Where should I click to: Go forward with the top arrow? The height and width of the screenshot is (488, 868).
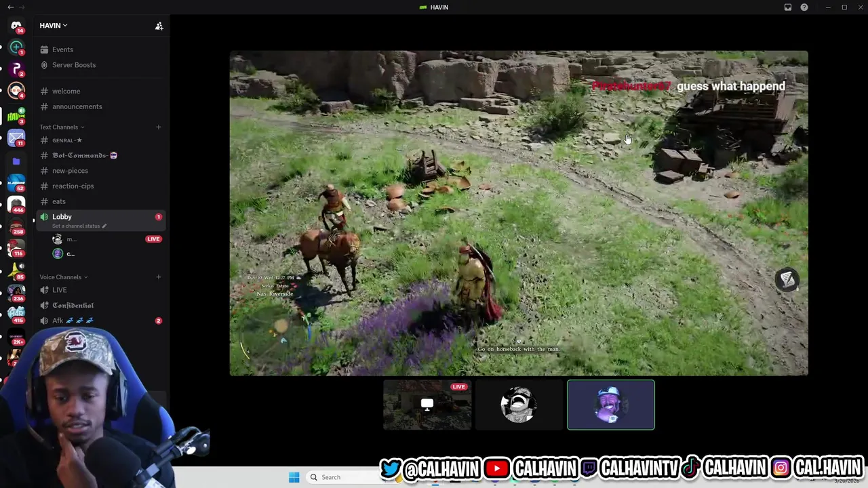pyautogui.click(x=22, y=7)
